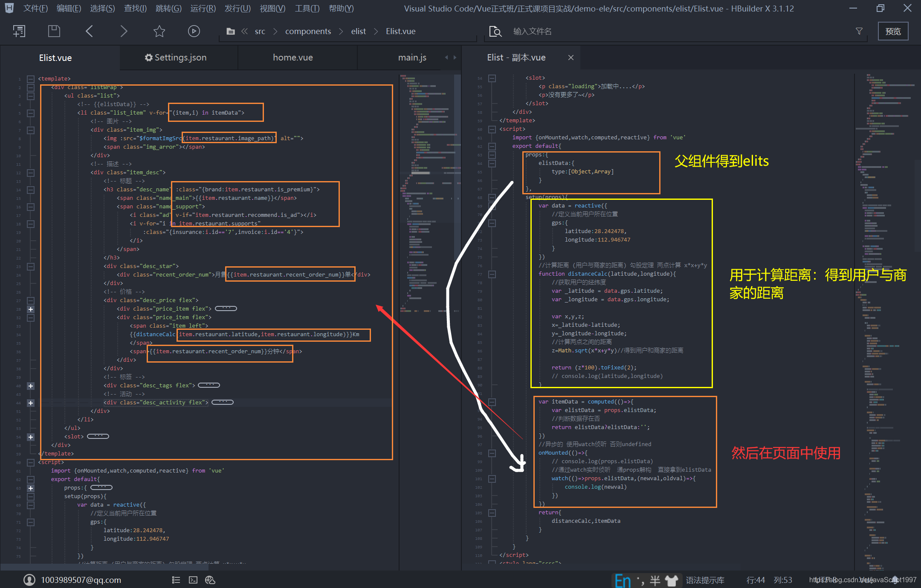The image size is (921, 588).
Task: Click the file search magnifier icon
Action: (x=495, y=31)
